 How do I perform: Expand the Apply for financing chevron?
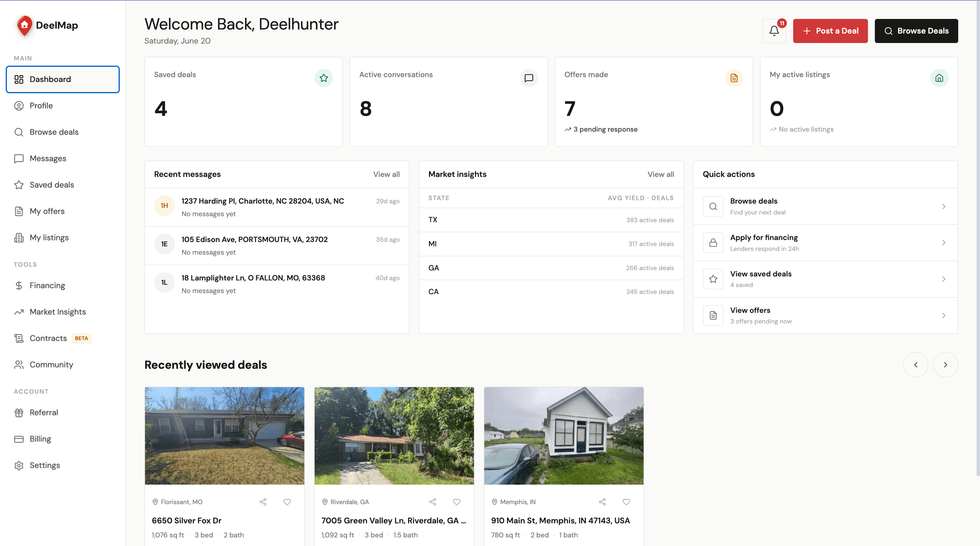tap(944, 243)
